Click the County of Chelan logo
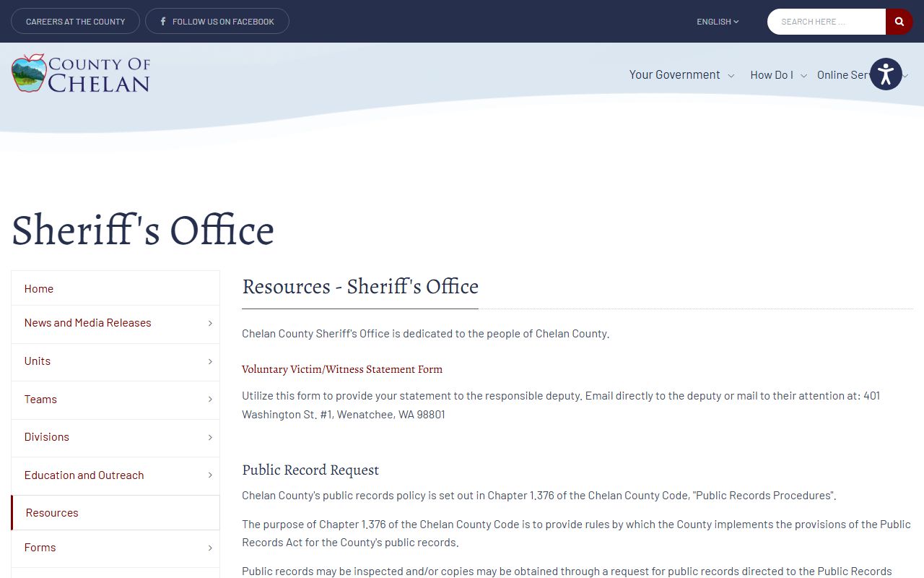The image size is (924, 578). [81, 74]
